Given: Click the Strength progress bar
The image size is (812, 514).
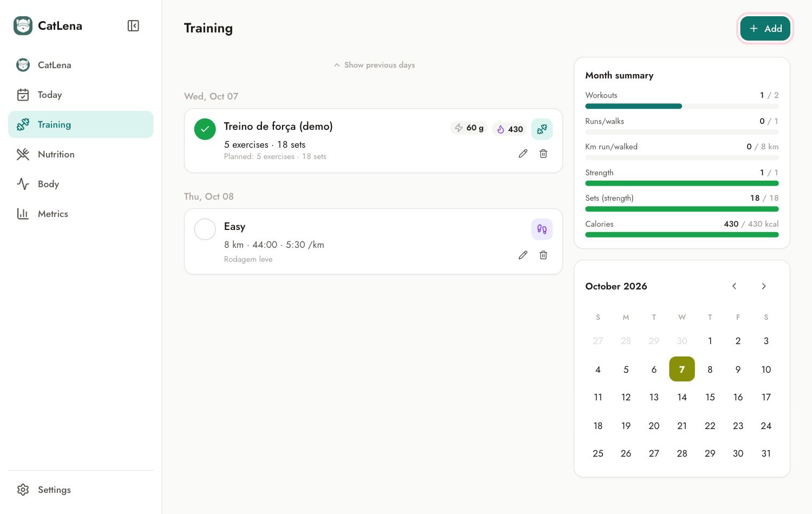Looking at the screenshot, I should pyautogui.click(x=682, y=183).
